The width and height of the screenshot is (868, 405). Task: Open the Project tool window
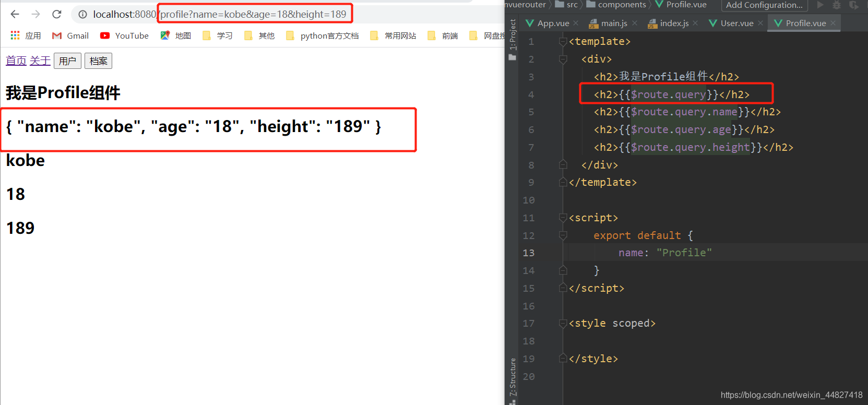click(513, 40)
